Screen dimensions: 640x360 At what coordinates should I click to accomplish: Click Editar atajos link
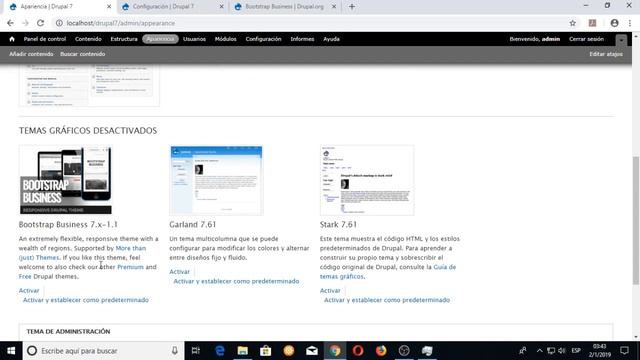[x=606, y=54]
